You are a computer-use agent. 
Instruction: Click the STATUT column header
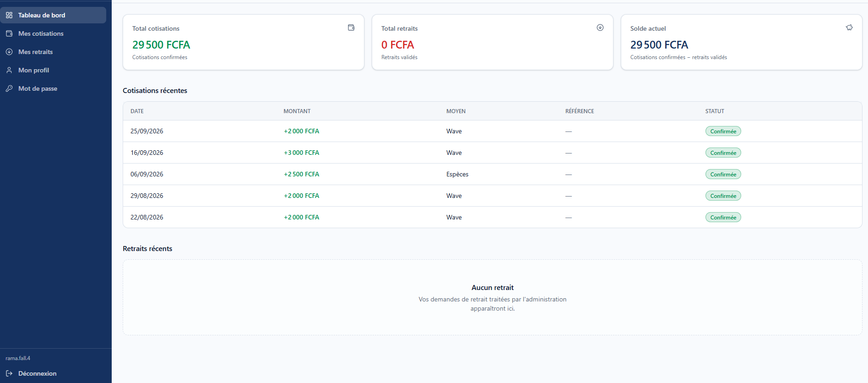(715, 111)
